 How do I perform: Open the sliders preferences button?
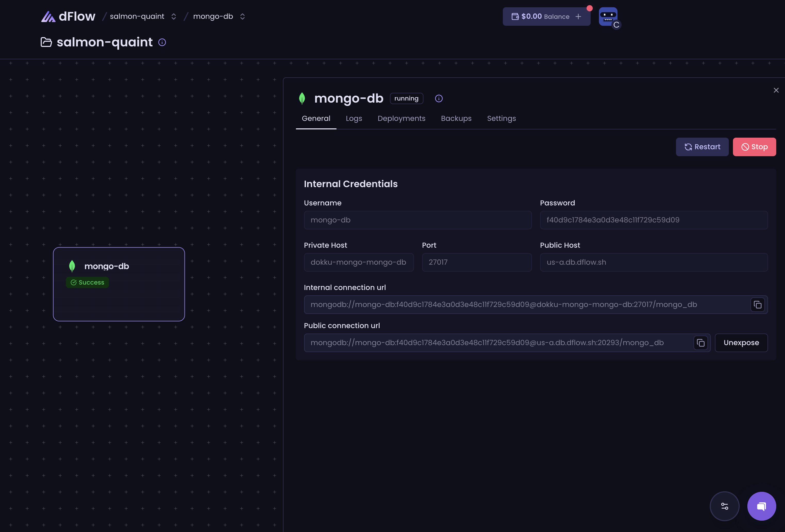724,506
